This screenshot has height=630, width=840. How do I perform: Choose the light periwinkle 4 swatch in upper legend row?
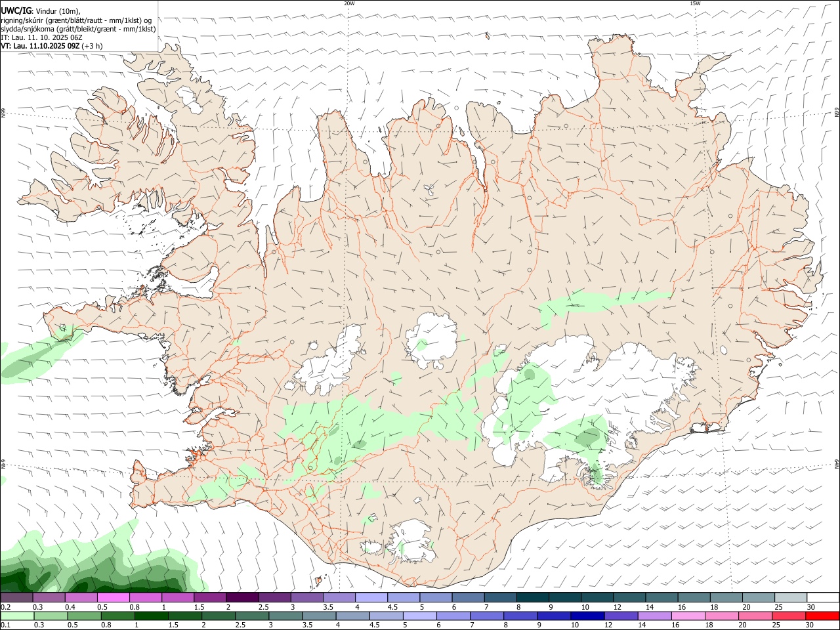pos(371,598)
